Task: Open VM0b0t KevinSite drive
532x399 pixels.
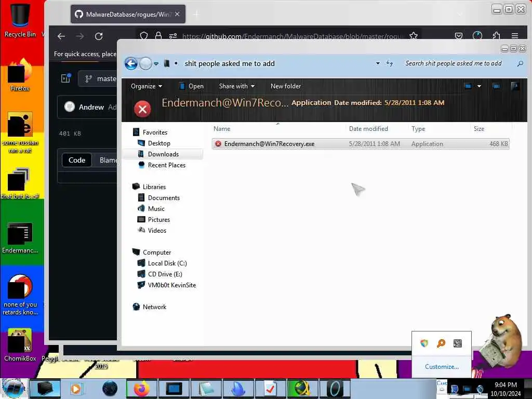Action: [171, 285]
